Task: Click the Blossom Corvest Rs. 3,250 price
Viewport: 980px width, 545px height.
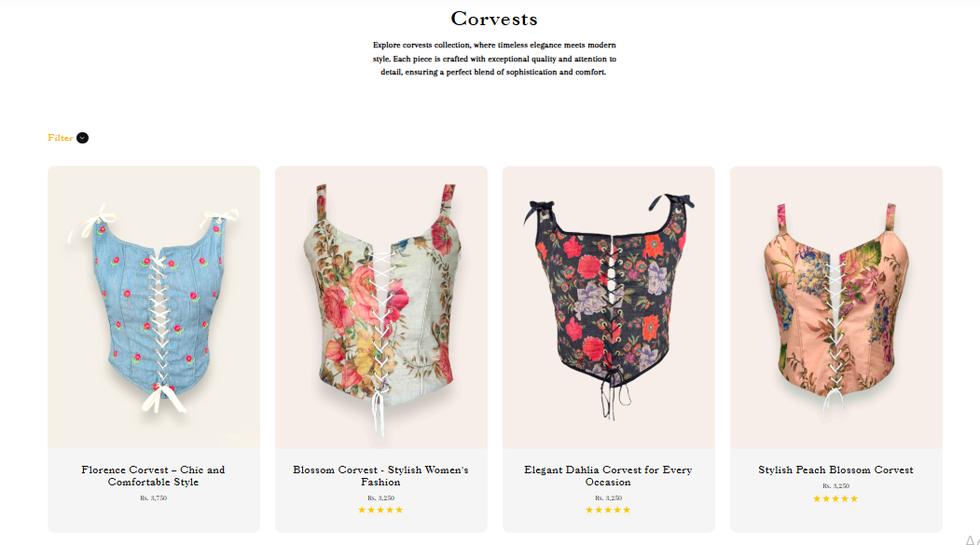Action: click(380, 498)
